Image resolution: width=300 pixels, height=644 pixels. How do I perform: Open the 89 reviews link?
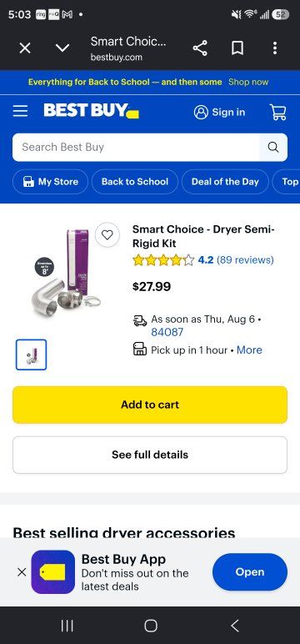(x=245, y=260)
